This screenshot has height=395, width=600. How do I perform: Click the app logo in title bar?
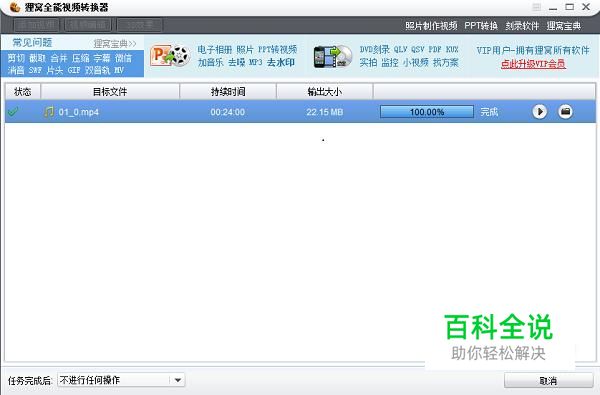pyautogui.click(x=15, y=7)
